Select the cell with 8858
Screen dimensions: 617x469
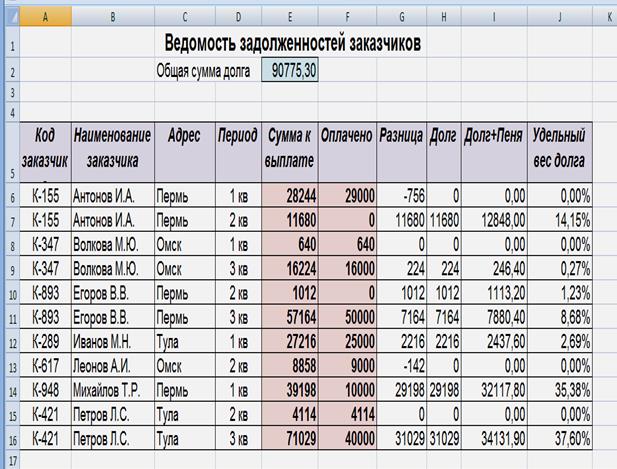coord(290,366)
